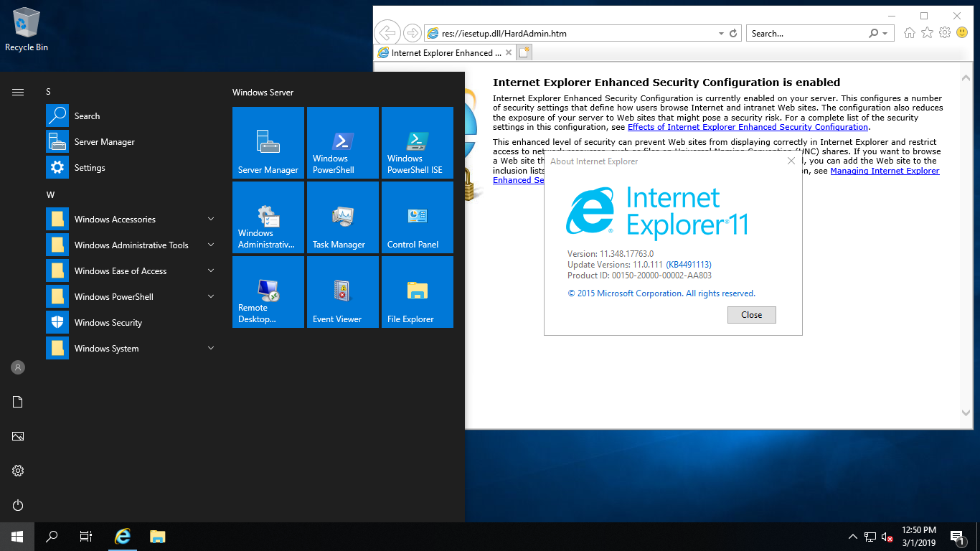This screenshot has width=980, height=551.
Task: Open Documents icon in Start sidebar
Action: pos(18,402)
